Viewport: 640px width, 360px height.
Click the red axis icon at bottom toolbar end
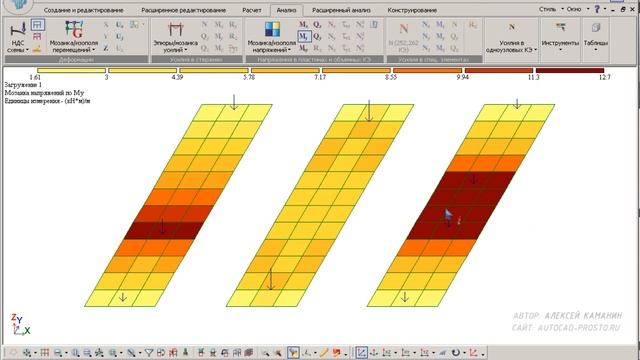pyautogui.click(x=474, y=352)
